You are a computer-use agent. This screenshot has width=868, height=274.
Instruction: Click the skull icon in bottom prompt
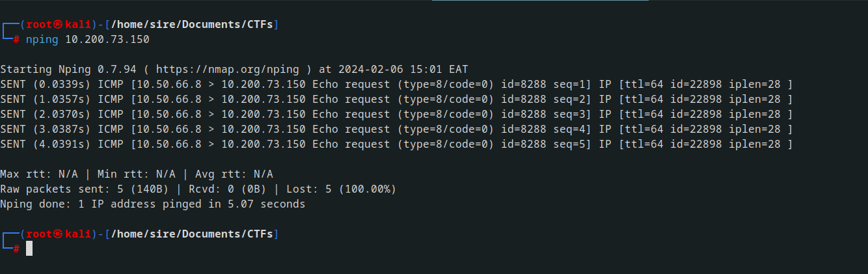pyautogui.click(x=58, y=234)
